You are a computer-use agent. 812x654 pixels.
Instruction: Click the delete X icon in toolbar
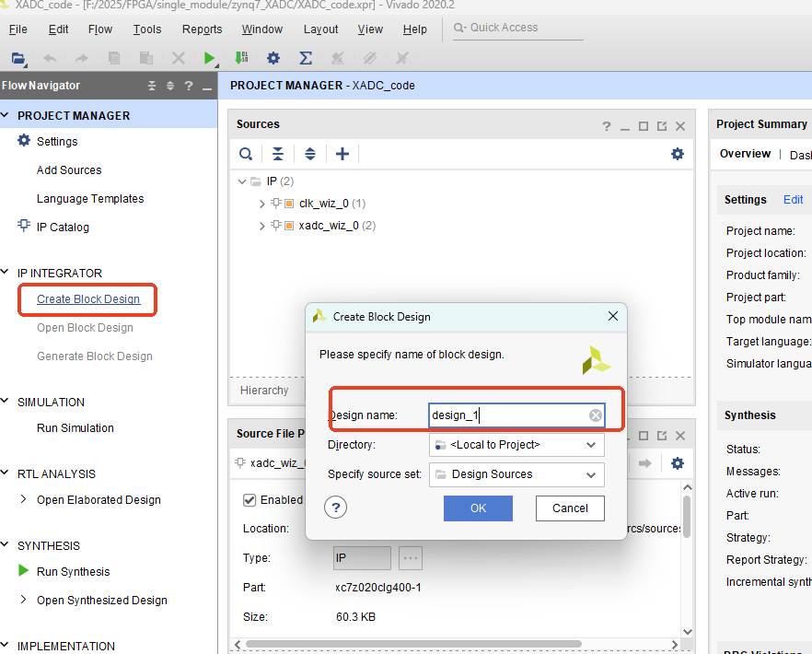pyautogui.click(x=179, y=58)
